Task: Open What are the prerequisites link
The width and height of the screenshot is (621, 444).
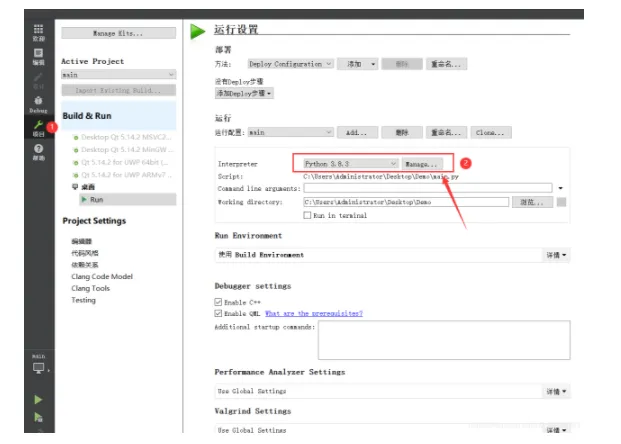Action: pyautogui.click(x=314, y=313)
